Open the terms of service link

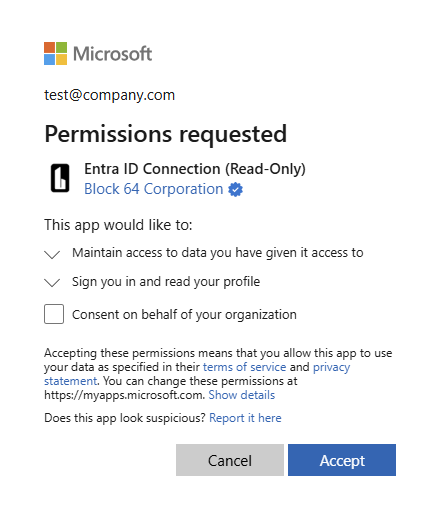click(x=245, y=367)
